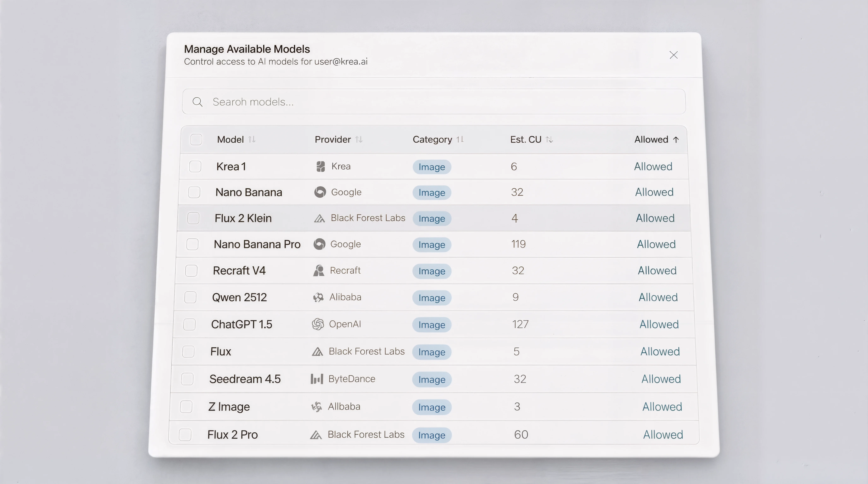Image resolution: width=868 pixels, height=484 pixels.
Task: Click the OpenAI provider name
Action: 345,324
